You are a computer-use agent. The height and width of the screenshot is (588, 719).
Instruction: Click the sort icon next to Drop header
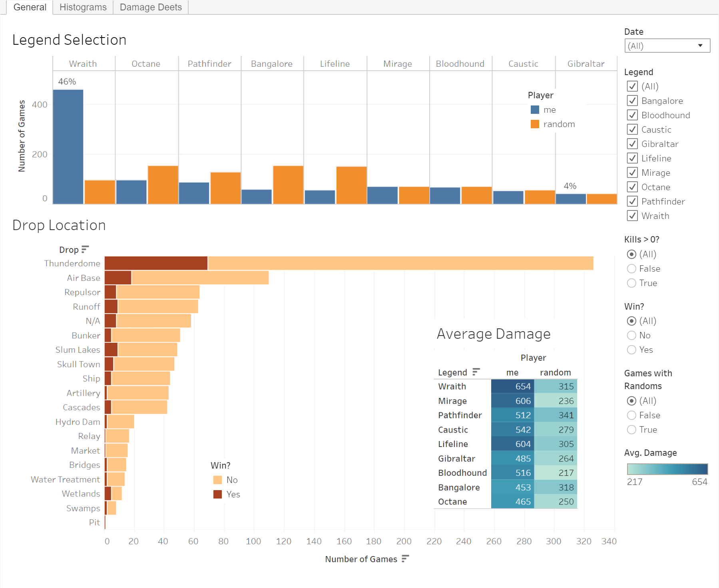pyautogui.click(x=85, y=250)
